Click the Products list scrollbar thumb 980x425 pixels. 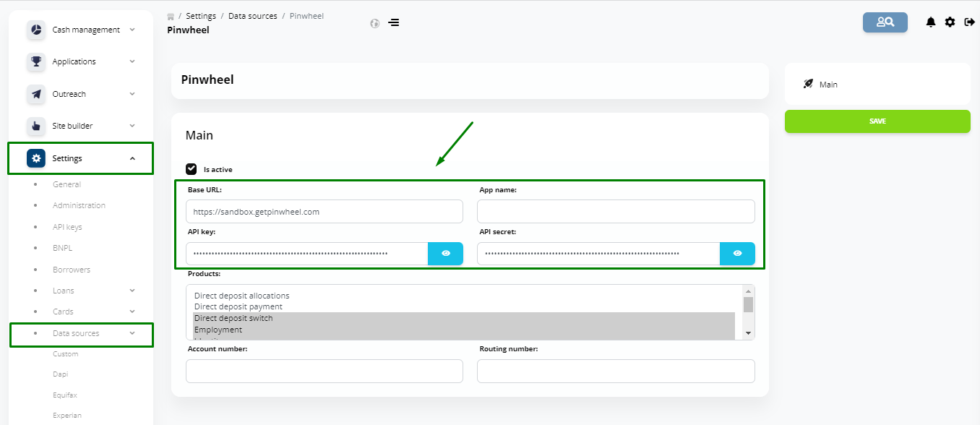tap(749, 304)
